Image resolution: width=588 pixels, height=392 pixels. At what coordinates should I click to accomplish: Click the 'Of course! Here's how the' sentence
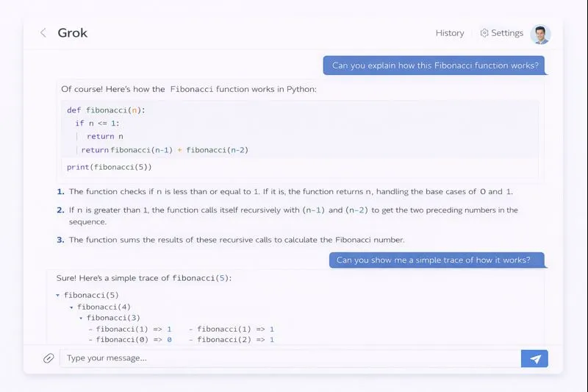[189, 89]
